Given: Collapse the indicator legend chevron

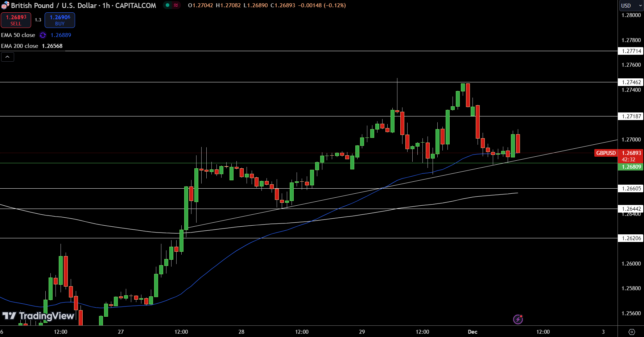Looking at the screenshot, I should [8, 57].
